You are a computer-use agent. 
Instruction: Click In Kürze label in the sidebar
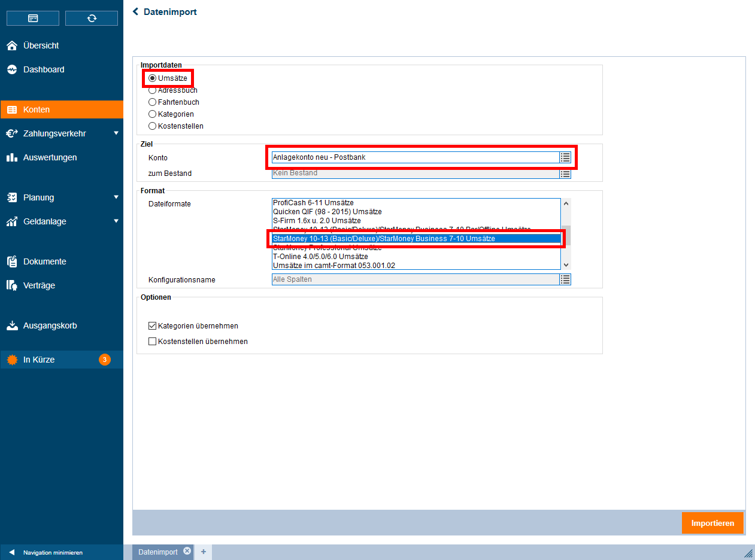[x=39, y=360]
